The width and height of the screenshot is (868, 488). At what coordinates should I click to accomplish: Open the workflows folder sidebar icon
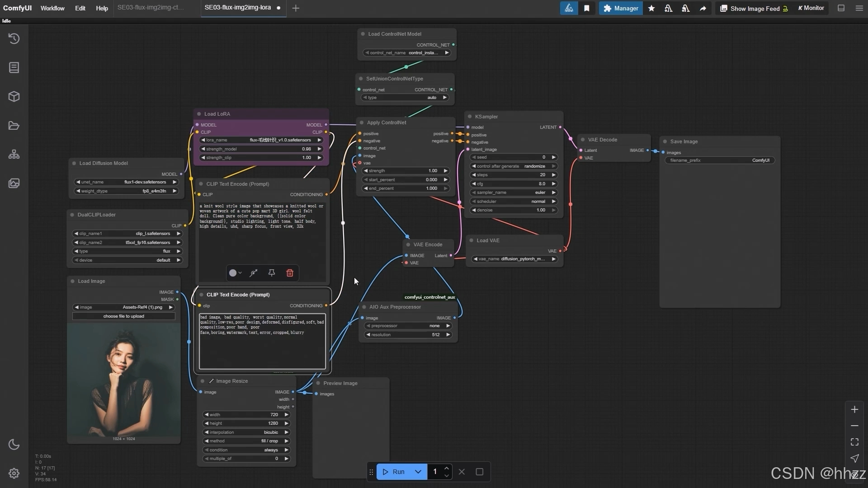(x=14, y=126)
